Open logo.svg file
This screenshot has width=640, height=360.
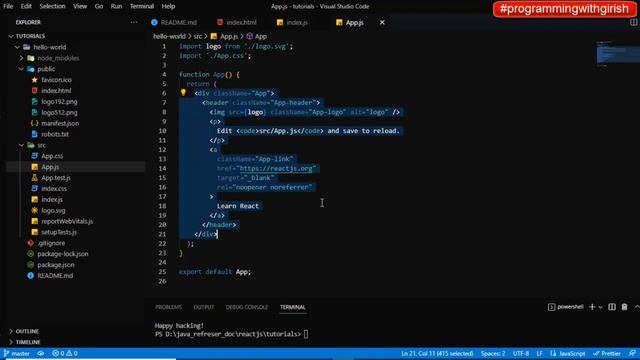click(x=53, y=211)
